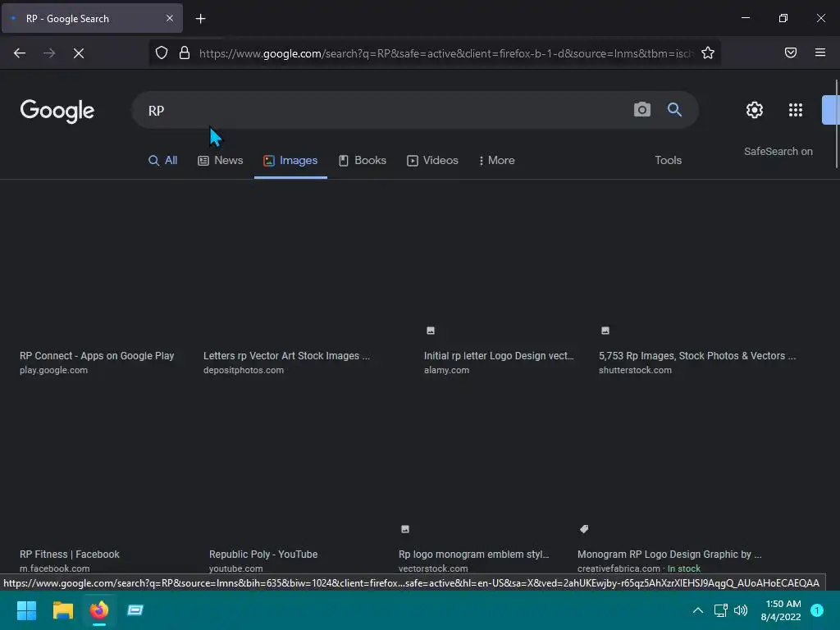The height and width of the screenshot is (630, 840).
Task: Click the creativefabrica product tag icon
Action: (x=584, y=529)
